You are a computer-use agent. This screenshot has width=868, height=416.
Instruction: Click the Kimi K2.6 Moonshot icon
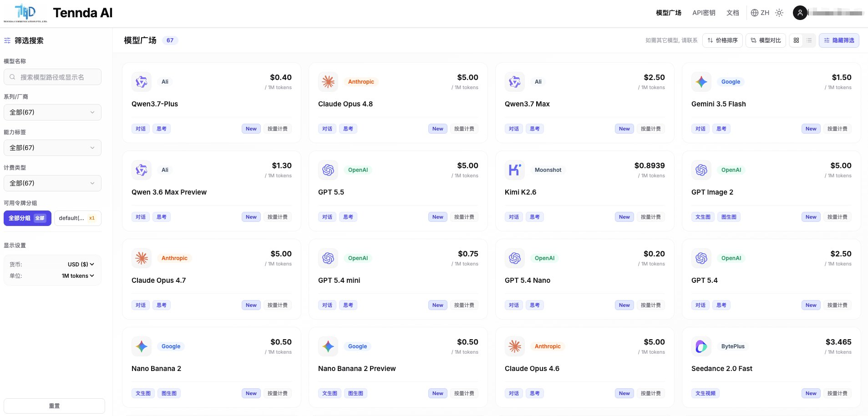[515, 170]
